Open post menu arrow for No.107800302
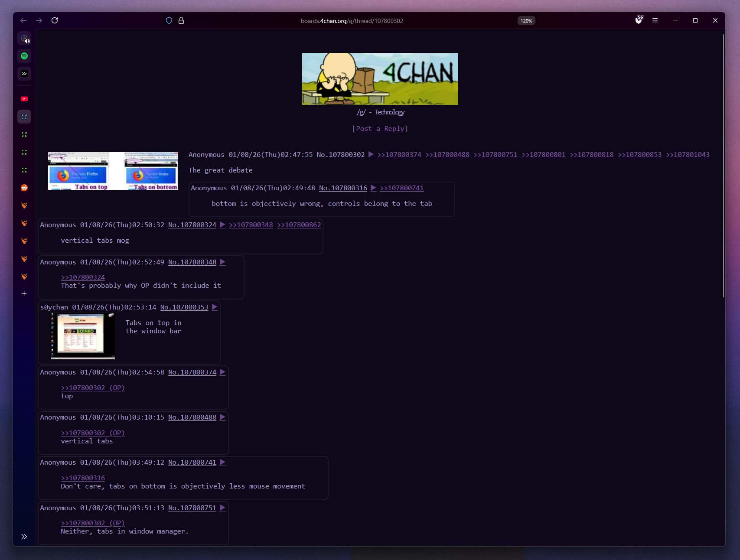Viewport: 740px width, 560px height. 371,155
